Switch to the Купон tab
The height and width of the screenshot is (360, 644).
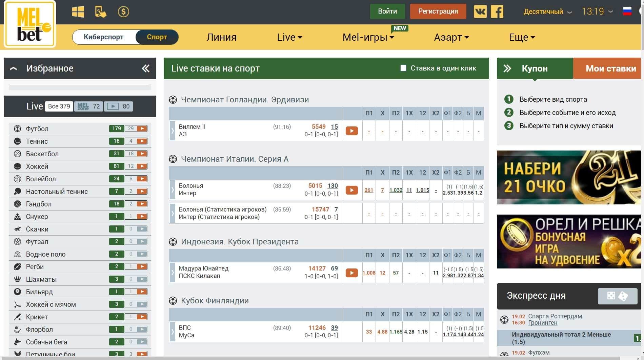(x=535, y=68)
